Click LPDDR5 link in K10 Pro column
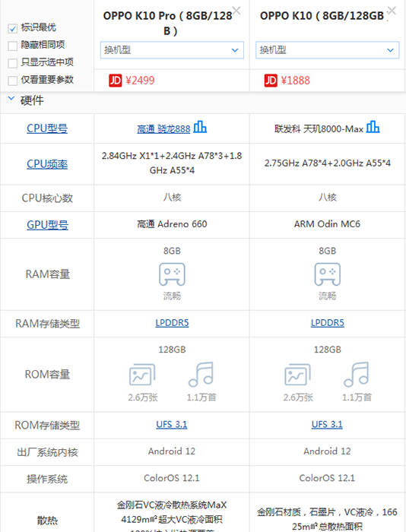Screen dimensions: 406x532 tap(172, 323)
